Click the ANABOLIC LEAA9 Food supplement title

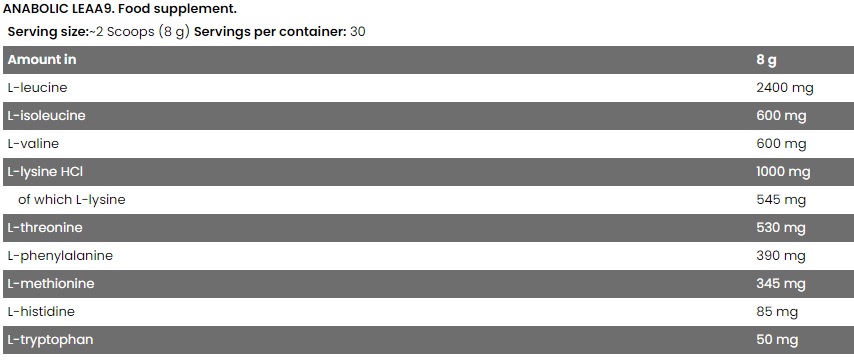pos(120,9)
